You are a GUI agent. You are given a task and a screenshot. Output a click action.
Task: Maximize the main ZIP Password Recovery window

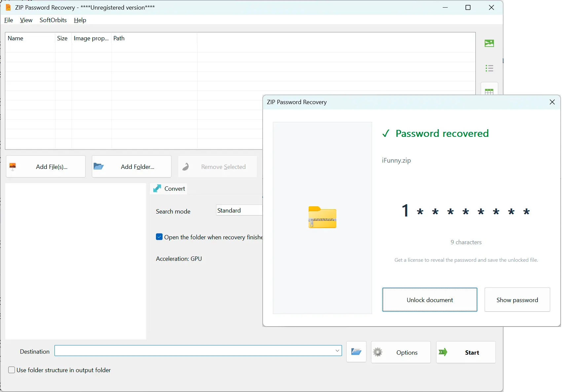coord(468,7)
